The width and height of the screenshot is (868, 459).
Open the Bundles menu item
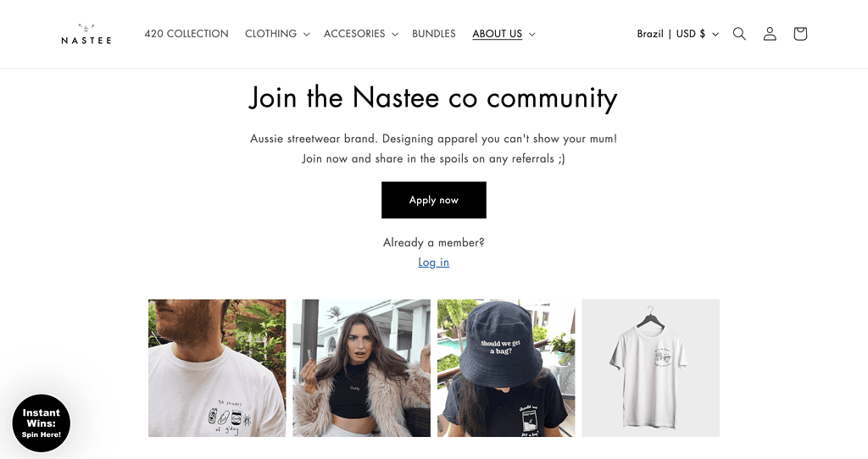[x=433, y=34]
